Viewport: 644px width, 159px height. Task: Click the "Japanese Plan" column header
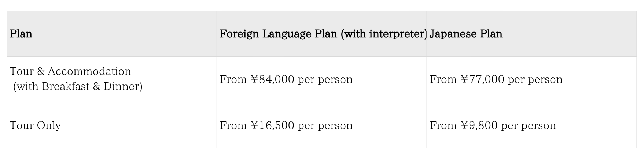tap(465, 34)
